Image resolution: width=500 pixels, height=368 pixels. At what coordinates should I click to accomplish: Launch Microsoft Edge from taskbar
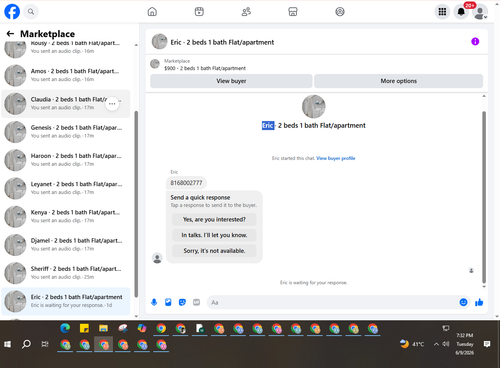point(65,328)
